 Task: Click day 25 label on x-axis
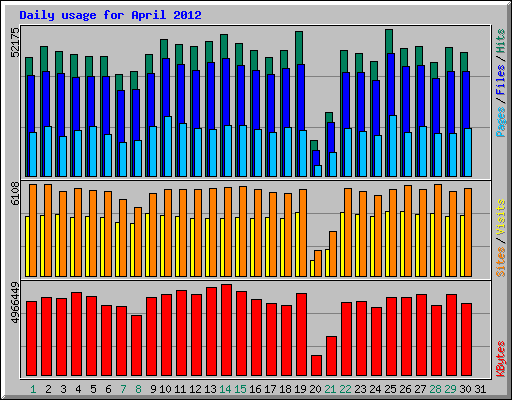click(x=390, y=389)
